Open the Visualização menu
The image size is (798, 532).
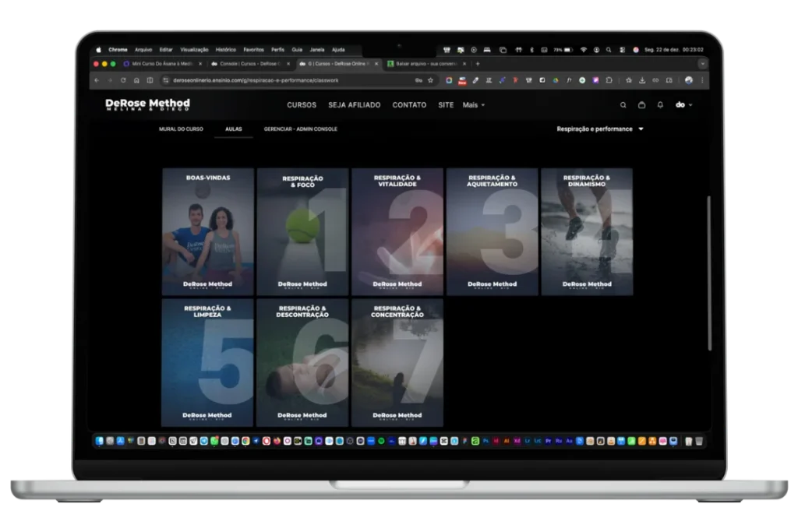point(194,50)
